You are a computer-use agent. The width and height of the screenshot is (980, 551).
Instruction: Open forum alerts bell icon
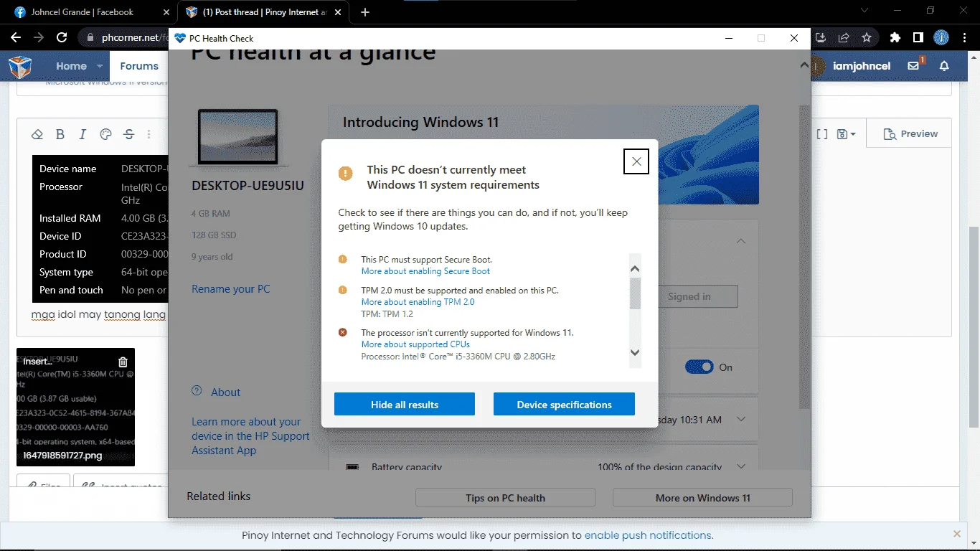point(944,66)
